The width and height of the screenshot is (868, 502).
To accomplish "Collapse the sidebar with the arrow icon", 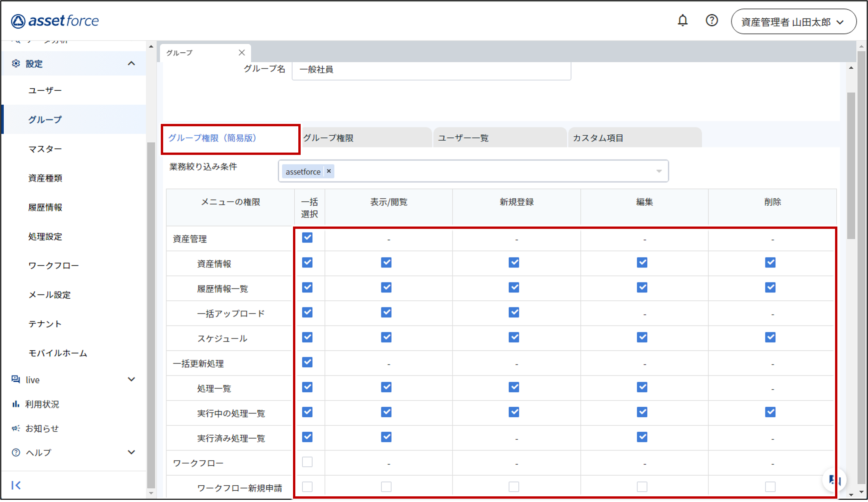I will point(16,485).
